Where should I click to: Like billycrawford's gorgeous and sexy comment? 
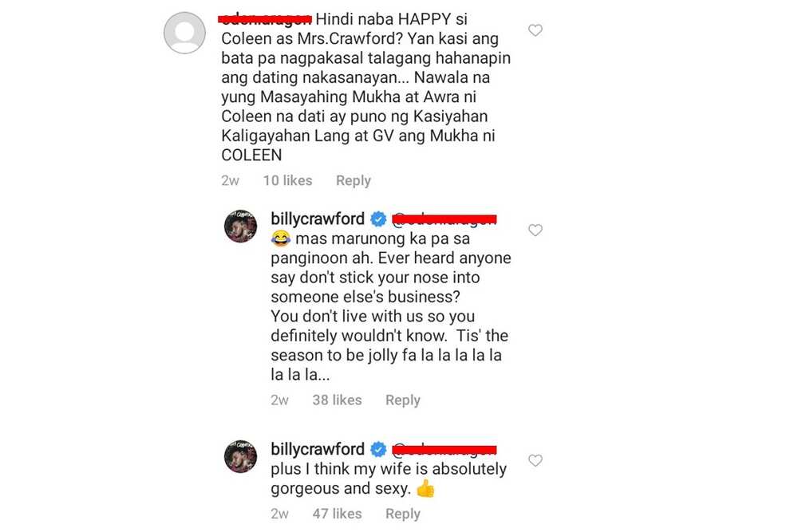[x=535, y=460]
